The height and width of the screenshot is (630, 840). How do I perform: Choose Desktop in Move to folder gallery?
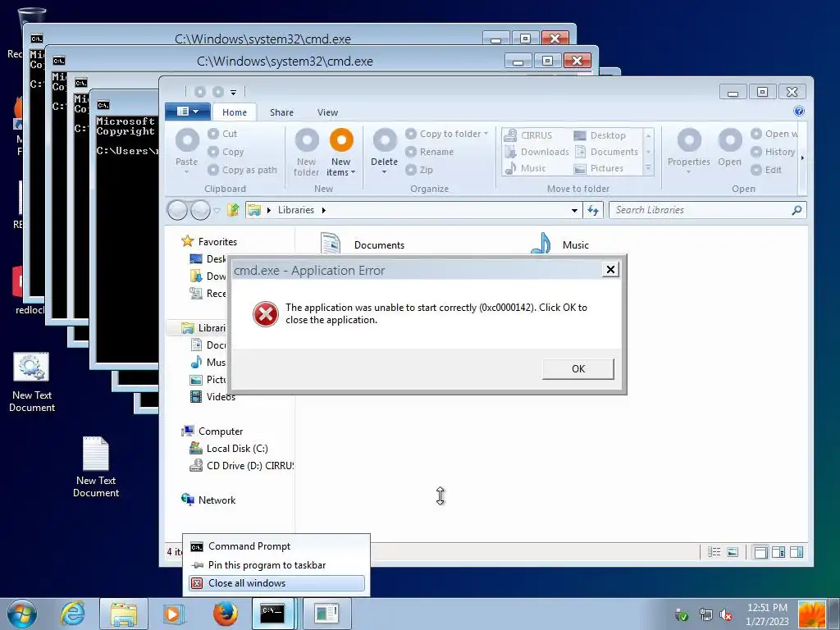click(x=600, y=135)
